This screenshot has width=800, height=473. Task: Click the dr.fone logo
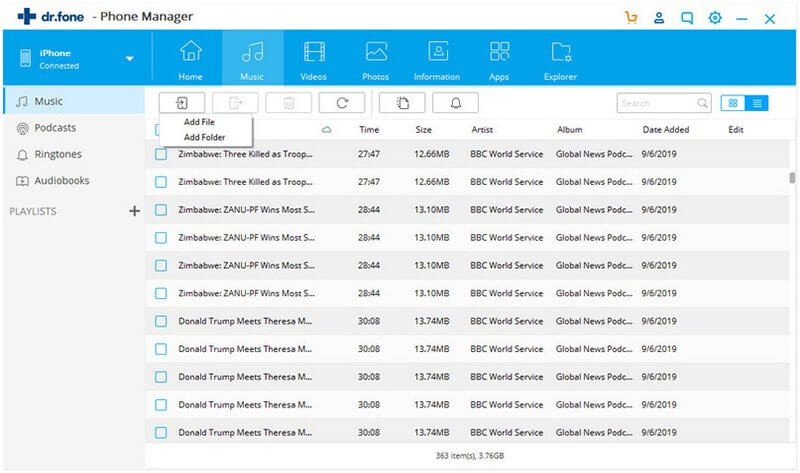pos(51,17)
